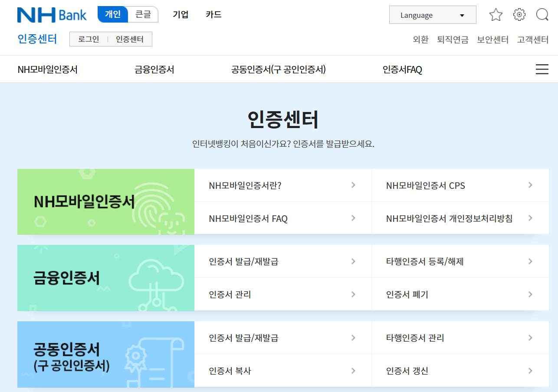Open favorites via the star icon

pos(496,14)
